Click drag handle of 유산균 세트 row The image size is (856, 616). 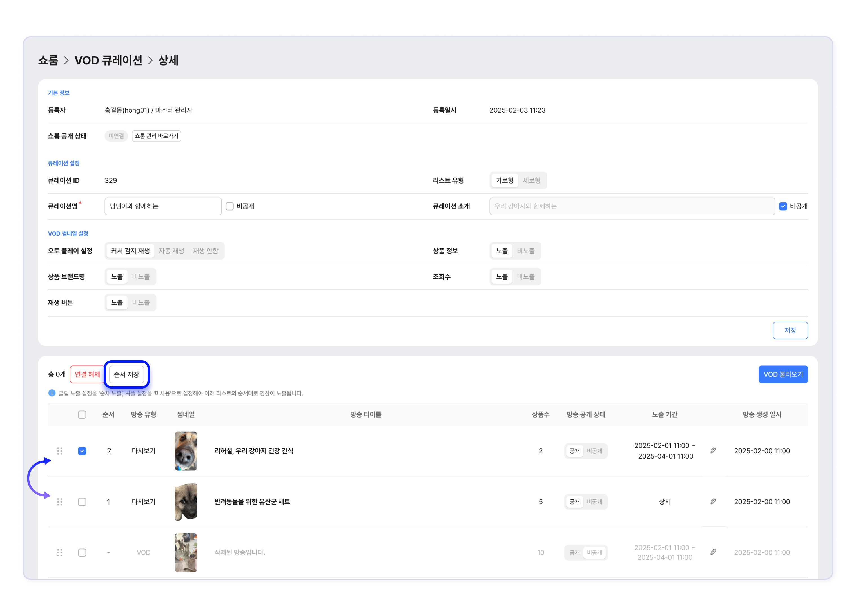[x=60, y=502]
